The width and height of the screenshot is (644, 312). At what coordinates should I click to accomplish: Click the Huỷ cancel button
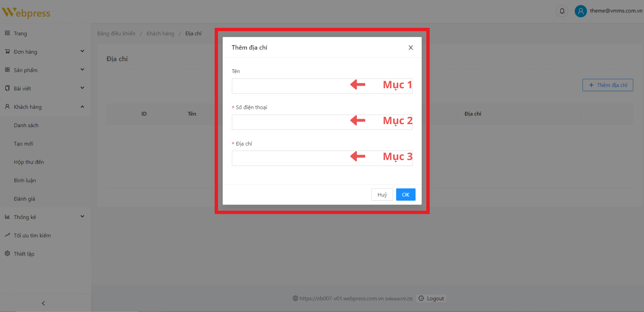point(382,195)
